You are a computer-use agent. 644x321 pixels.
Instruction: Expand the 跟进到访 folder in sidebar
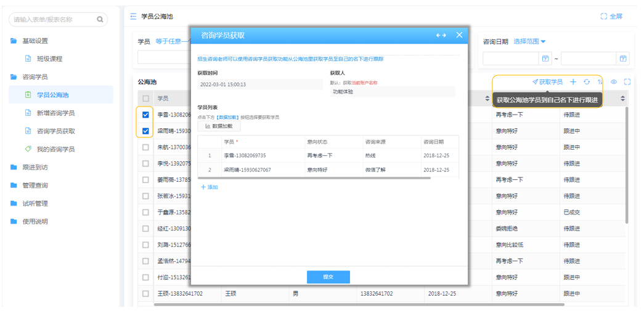[35, 167]
